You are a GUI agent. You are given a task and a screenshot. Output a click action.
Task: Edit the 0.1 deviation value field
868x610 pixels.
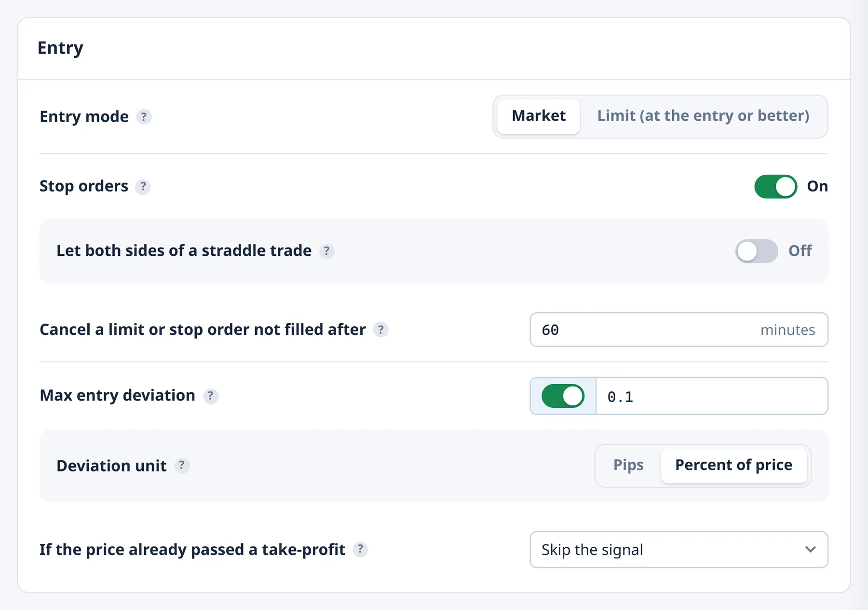[x=712, y=396]
